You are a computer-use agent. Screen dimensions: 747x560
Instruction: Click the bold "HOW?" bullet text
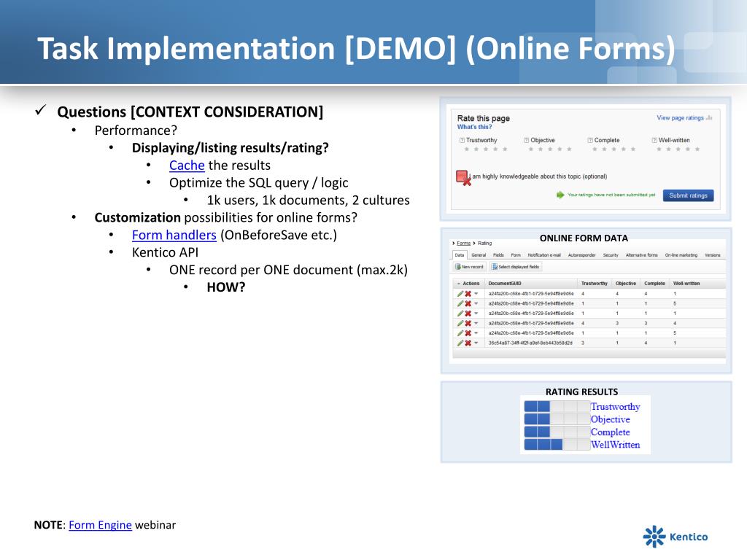pos(226,287)
